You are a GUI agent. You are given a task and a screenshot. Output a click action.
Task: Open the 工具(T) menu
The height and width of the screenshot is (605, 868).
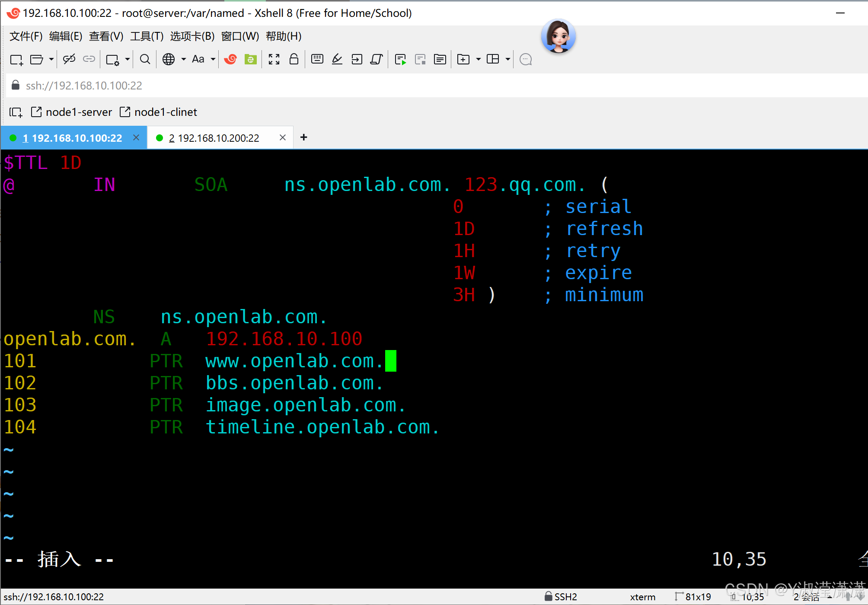coord(147,36)
